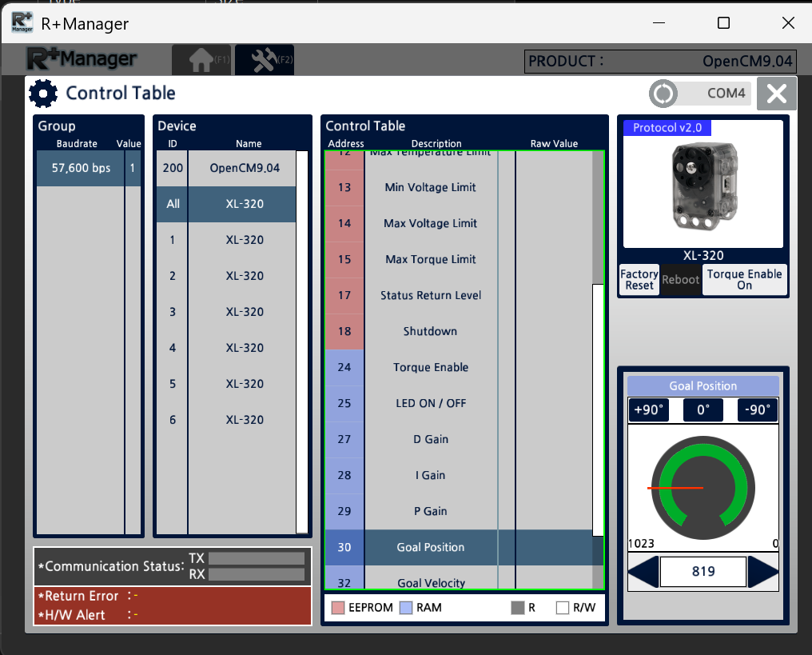Select the All XL-320 device row
Viewport: 812px width, 655px height.
click(226, 204)
